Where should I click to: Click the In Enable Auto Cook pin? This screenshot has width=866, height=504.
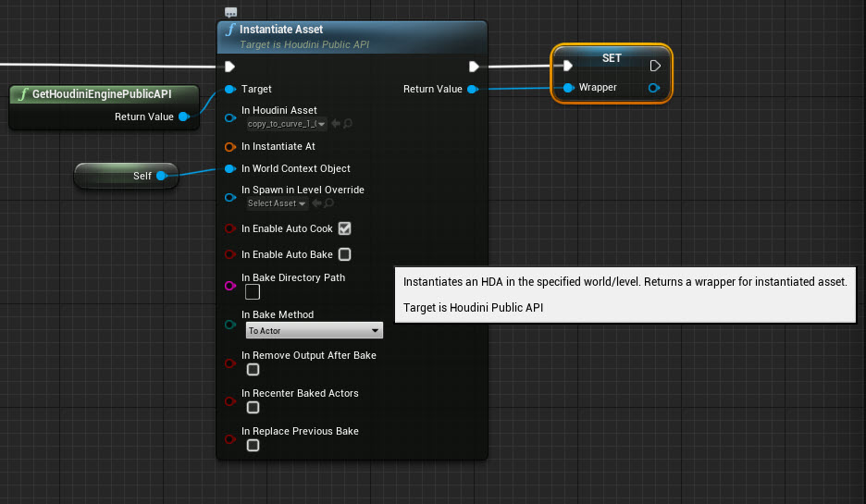coord(229,228)
